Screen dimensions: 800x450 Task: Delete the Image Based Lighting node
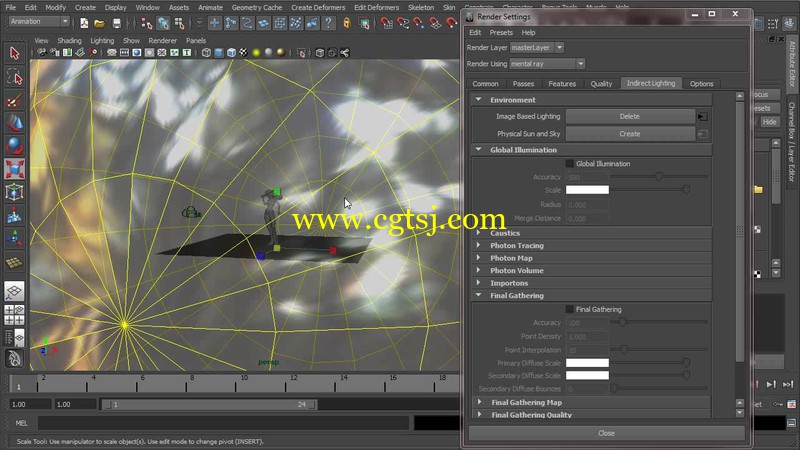coord(630,116)
